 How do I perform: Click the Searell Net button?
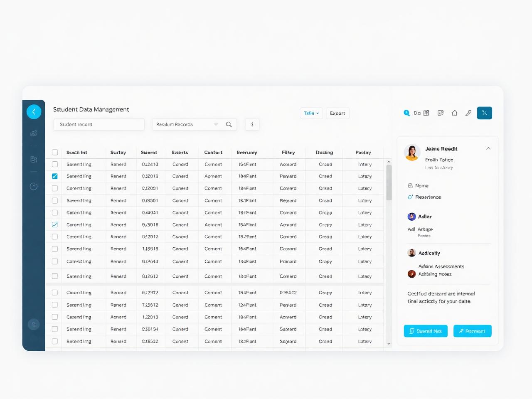[x=426, y=331]
